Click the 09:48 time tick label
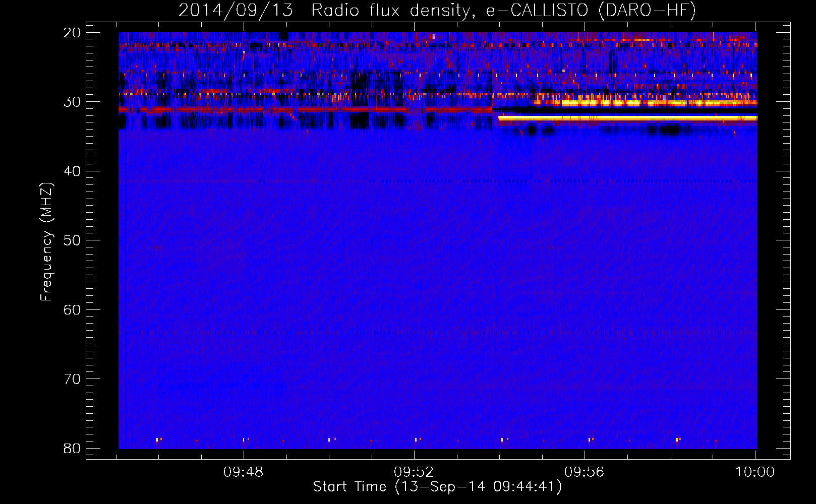Image resolution: width=816 pixels, height=504 pixels. tap(244, 472)
